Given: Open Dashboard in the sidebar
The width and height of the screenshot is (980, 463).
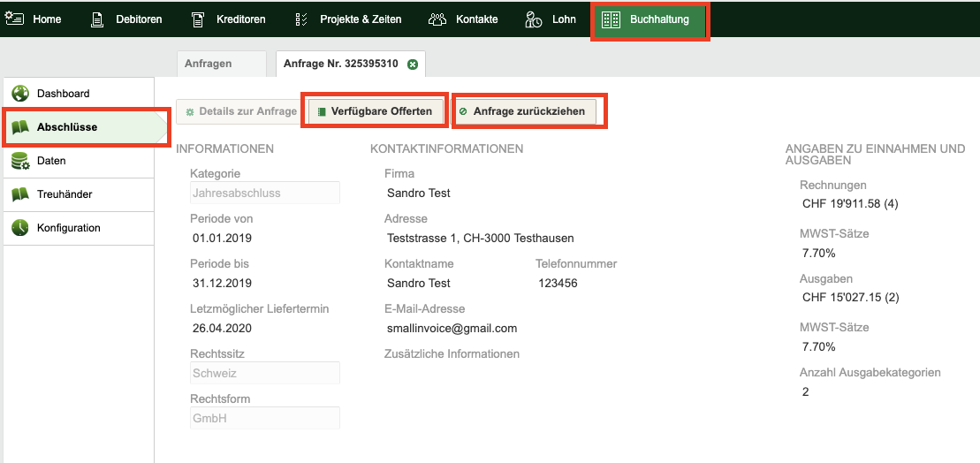Looking at the screenshot, I should coord(79,94).
